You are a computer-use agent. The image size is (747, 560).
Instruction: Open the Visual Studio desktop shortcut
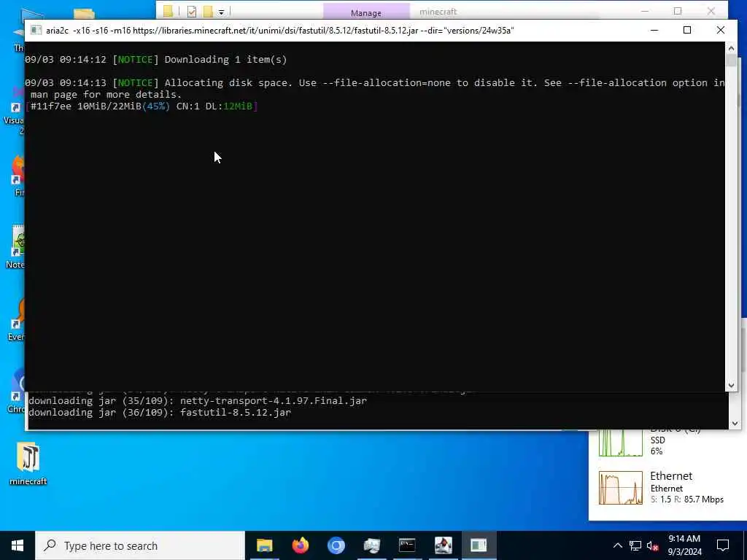(15, 109)
